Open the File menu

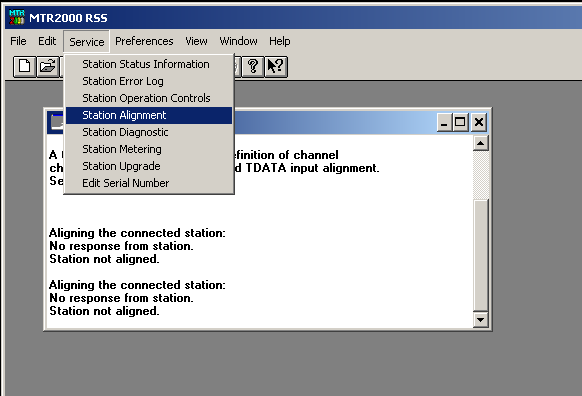coord(18,41)
